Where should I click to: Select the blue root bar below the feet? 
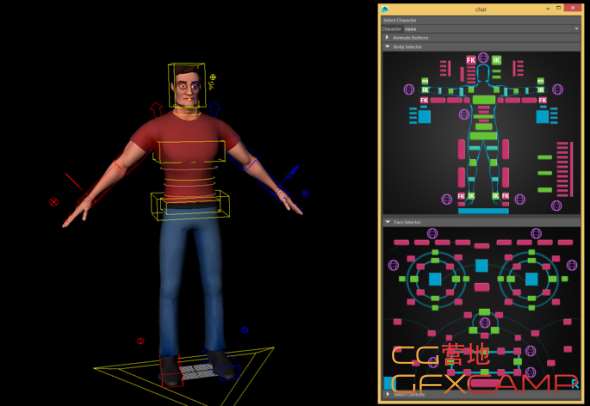(x=484, y=211)
